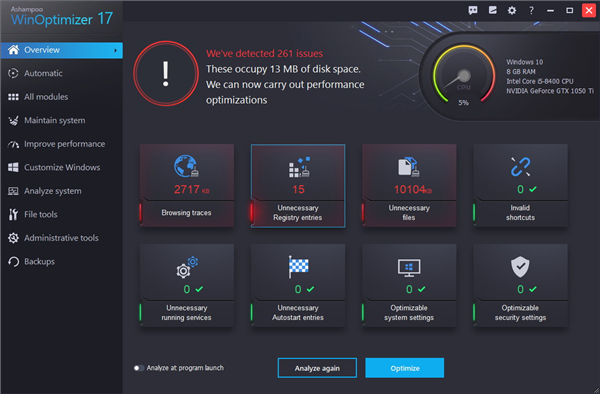The width and height of the screenshot is (600, 394).
Task: Click the Unnecessary running services gears icon
Action: (x=187, y=267)
